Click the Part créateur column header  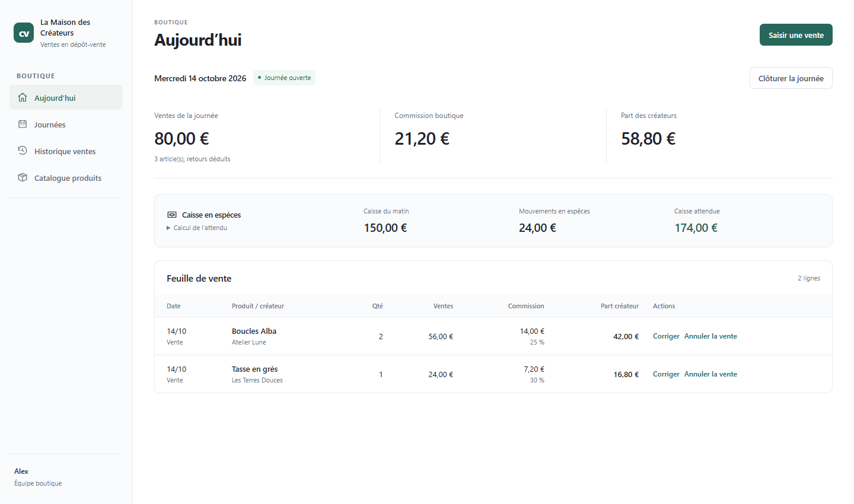619,306
